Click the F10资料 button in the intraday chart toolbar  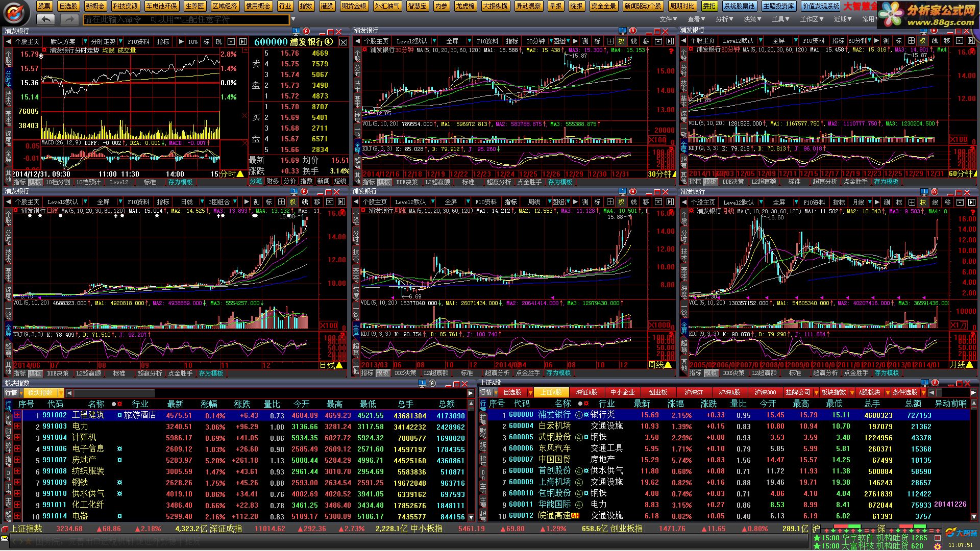[x=138, y=42]
